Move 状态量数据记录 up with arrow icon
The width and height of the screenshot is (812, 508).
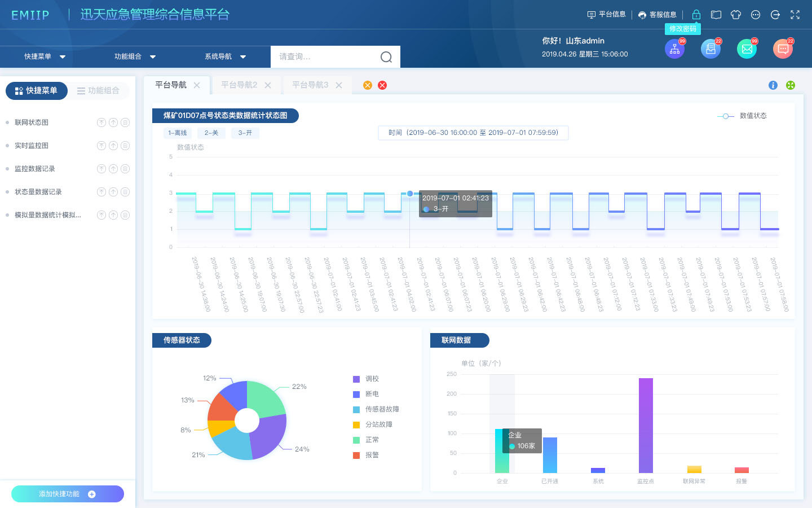pyautogui.click(x=113, y=192)
